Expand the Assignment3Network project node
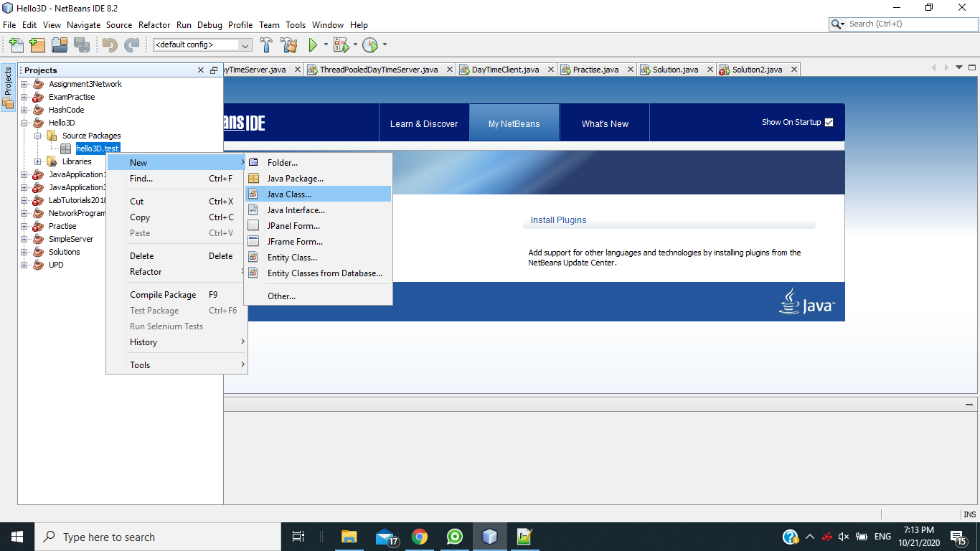This screenshot has height=551, width=980. click(24, 84)
